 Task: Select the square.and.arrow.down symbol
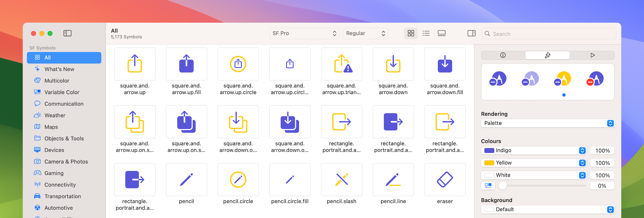pos(393,64)
